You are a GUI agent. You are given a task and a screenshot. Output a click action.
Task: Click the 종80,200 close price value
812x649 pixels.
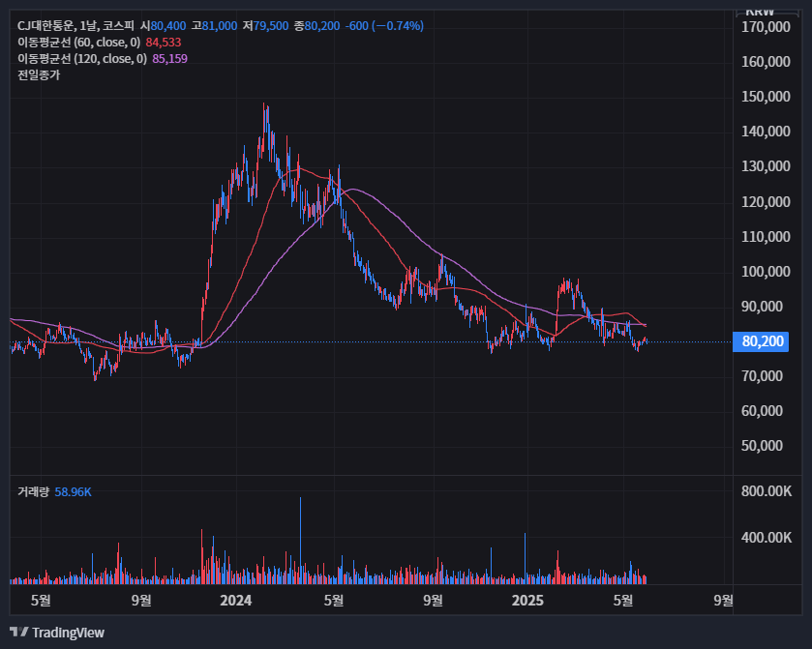click(316, 26)
